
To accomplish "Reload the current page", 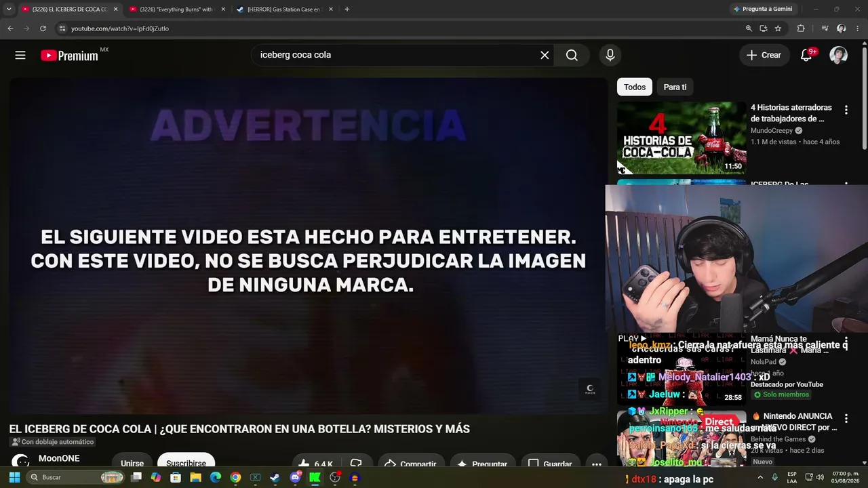I will click(43, 28).
